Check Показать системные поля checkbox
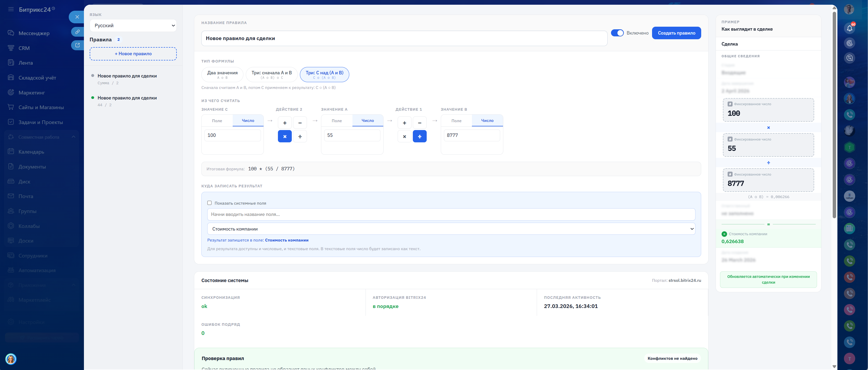Image resolution: width=868 pixels, height=370 pixels. (209, 203)
